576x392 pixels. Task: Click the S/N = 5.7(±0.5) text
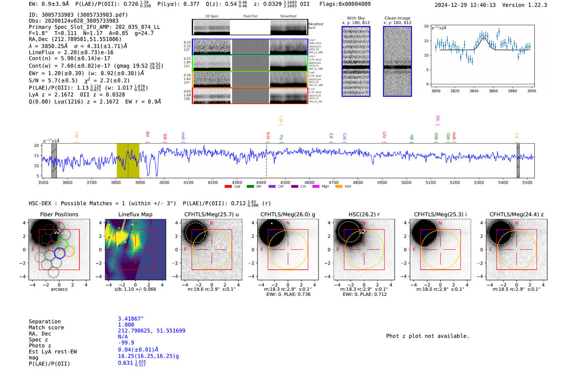tap(53, 80)
